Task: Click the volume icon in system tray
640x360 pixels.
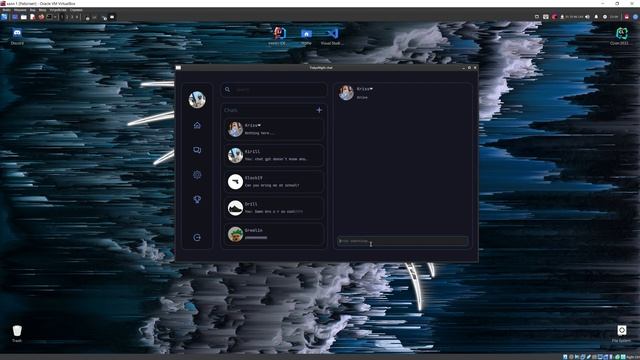Action: [587, 17]
